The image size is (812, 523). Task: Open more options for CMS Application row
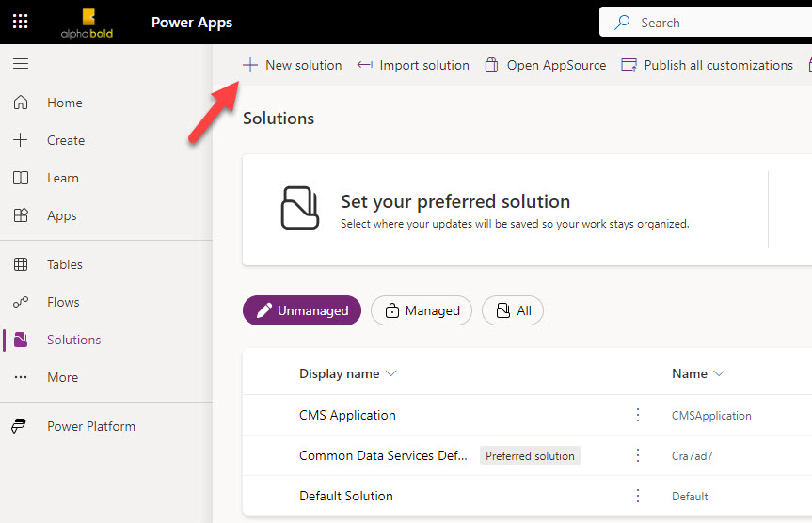(638, 415)
